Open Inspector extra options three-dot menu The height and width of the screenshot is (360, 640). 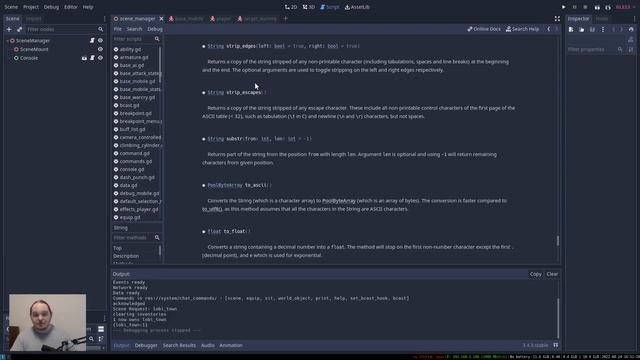(603, 29)
